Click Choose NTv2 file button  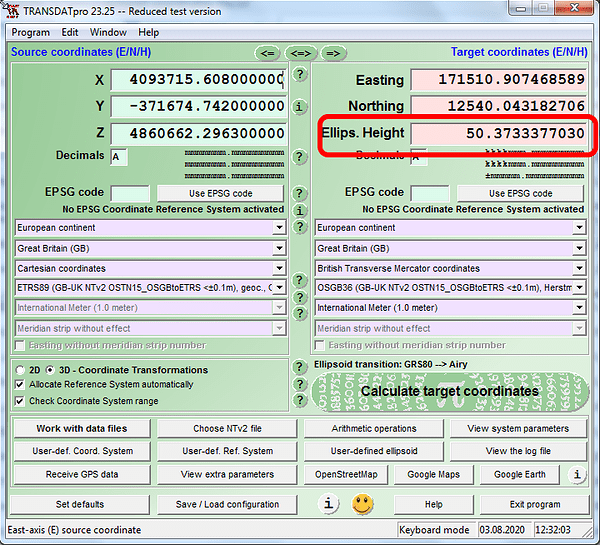(227, 428)
